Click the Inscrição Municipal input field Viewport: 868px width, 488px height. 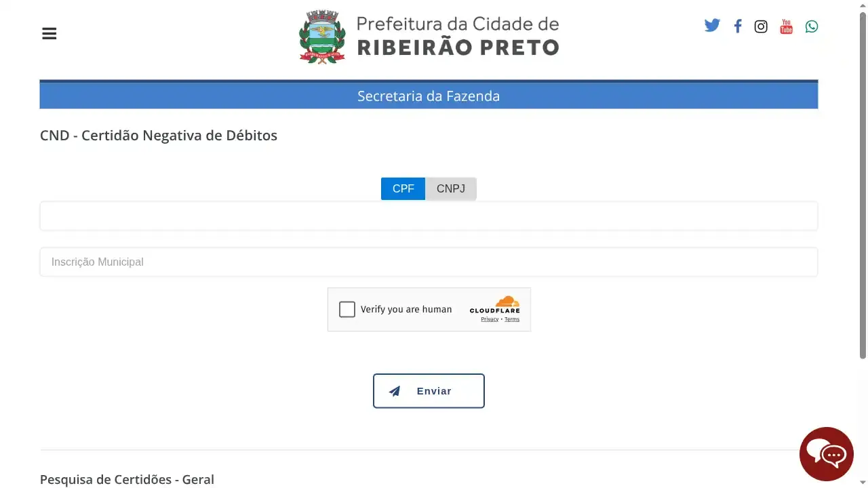(x=429, y=262)
